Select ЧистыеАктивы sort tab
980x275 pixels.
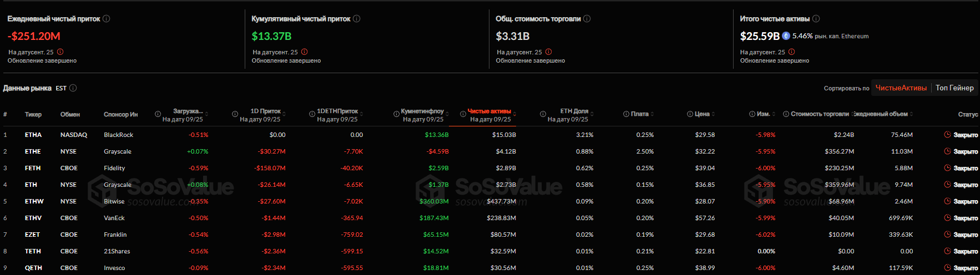click(x=901, y=88)
